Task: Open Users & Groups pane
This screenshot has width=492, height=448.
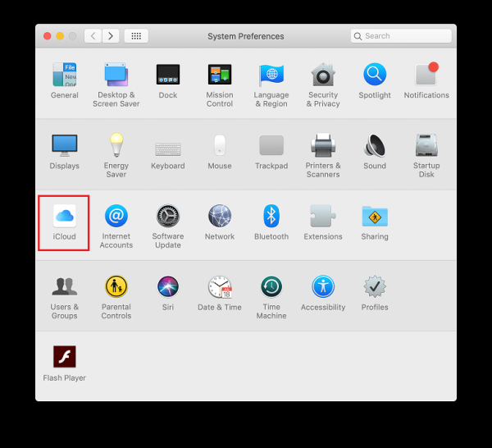Action: (64, 287)
